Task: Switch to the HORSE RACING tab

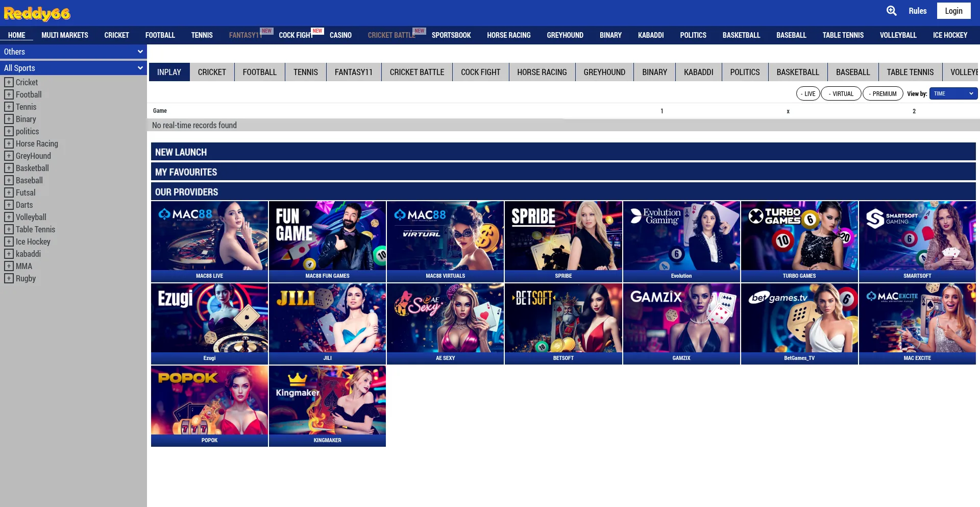Action: point(542,72)
